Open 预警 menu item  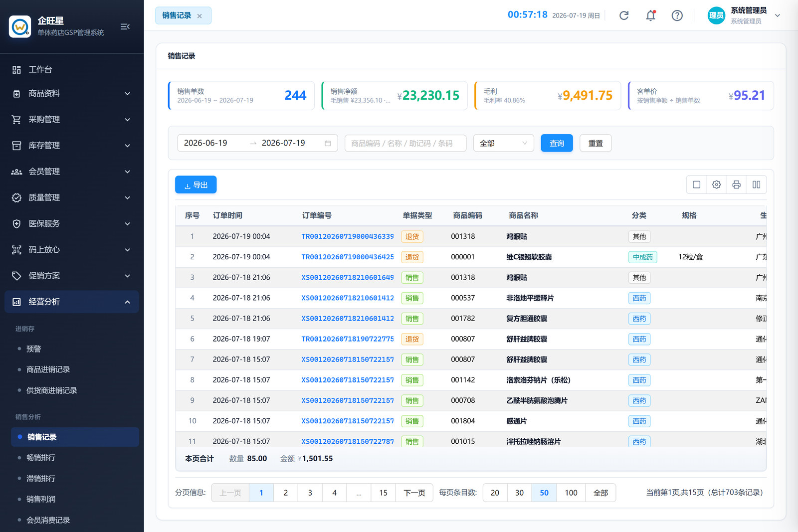click(75, 349)
